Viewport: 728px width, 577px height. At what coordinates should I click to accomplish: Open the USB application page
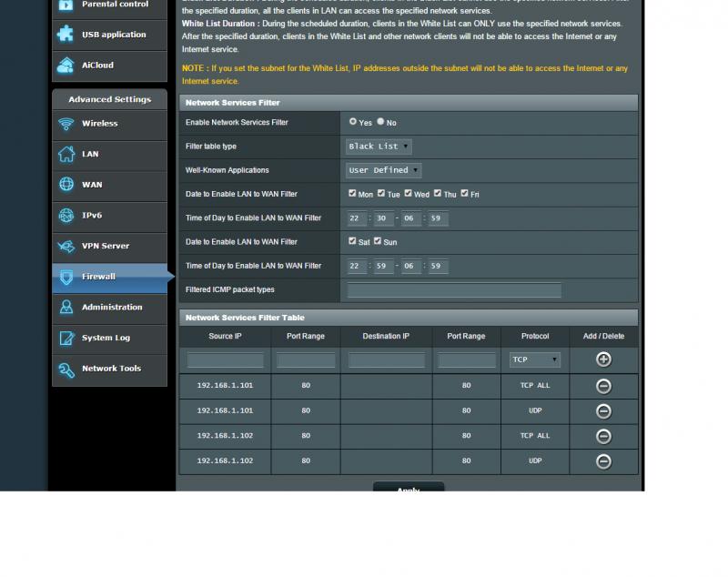pos(109,35)
